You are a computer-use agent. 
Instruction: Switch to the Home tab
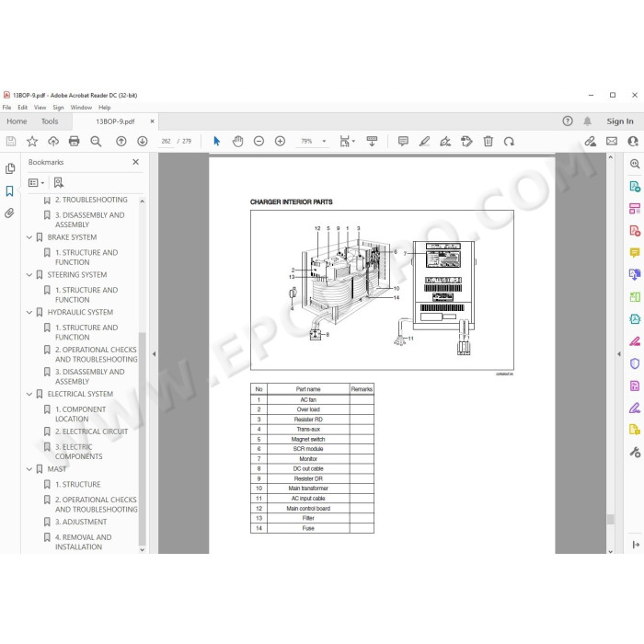17,121
